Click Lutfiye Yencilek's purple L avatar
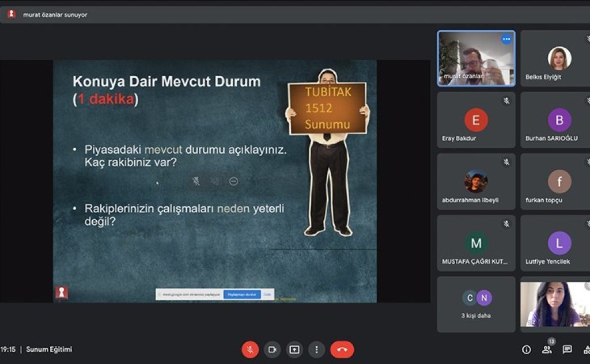Viewport: 590px width, 364px height. 559,243
